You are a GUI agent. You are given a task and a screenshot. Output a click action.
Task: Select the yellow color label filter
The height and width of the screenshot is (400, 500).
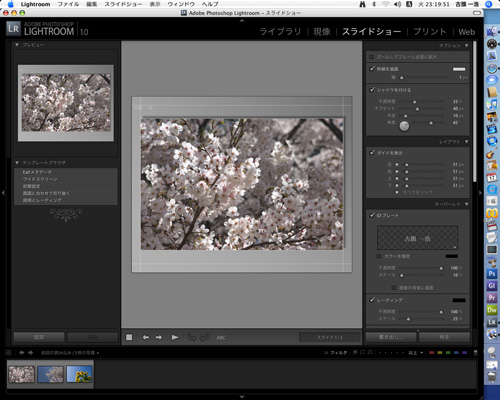click(x=440, y=353)
